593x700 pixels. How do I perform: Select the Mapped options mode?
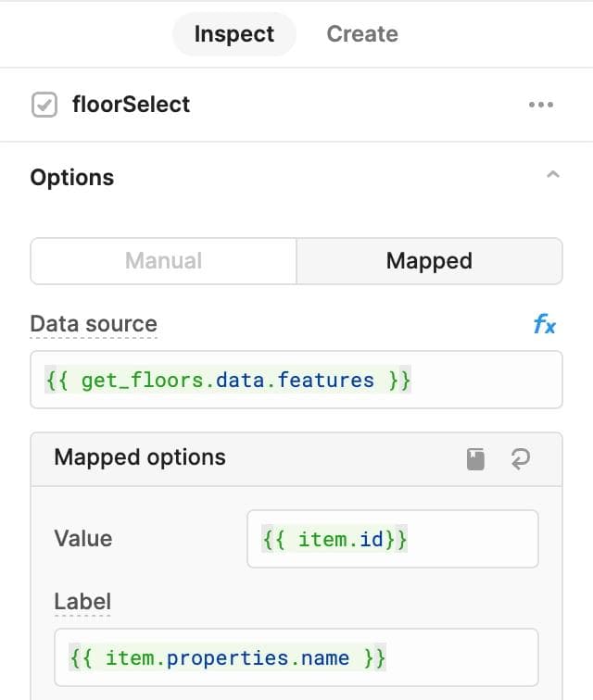(x=429, y=261)
